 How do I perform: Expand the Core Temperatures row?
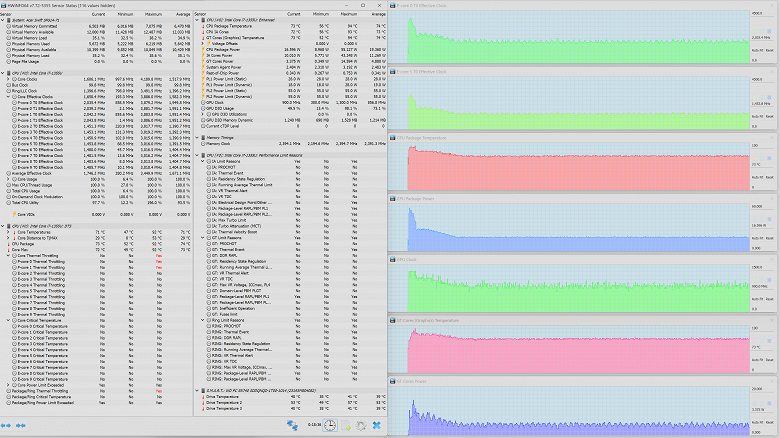8,232
